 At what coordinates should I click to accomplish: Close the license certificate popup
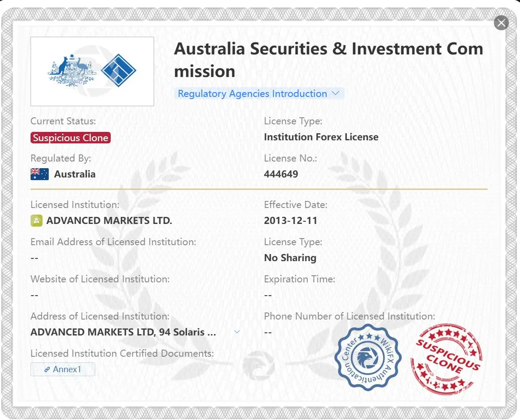(501, 23)
